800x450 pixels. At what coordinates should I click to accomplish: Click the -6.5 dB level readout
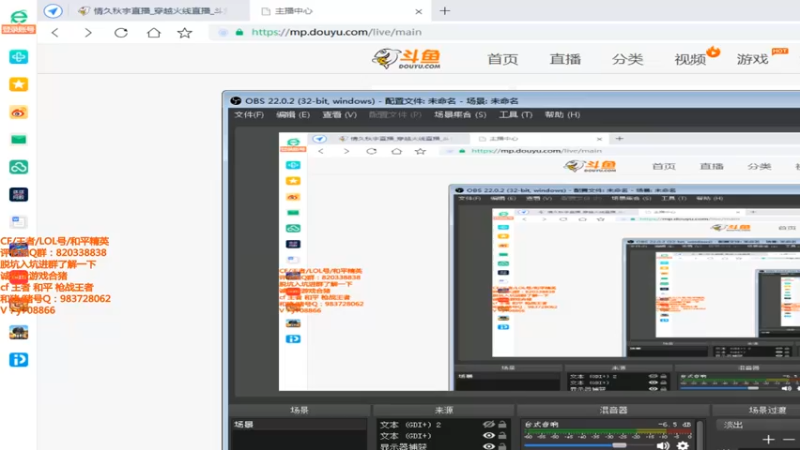(x=674, y=424)
